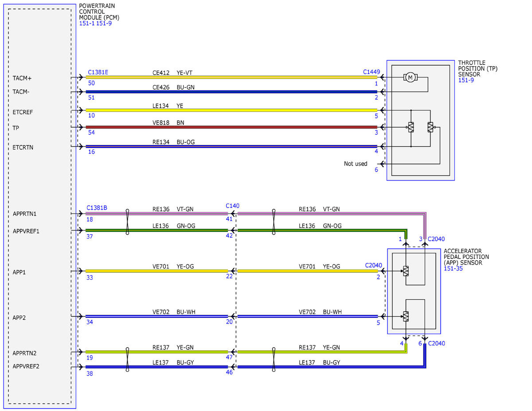Select C140 pin number 46
The image size is (532, 411).
[x=229, y=372]
